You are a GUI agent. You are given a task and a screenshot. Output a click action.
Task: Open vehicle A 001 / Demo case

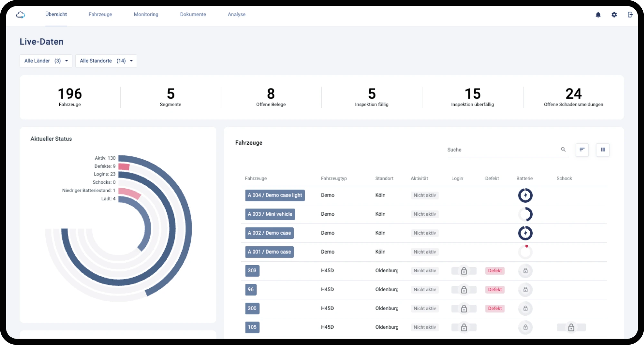click(270, 252)
